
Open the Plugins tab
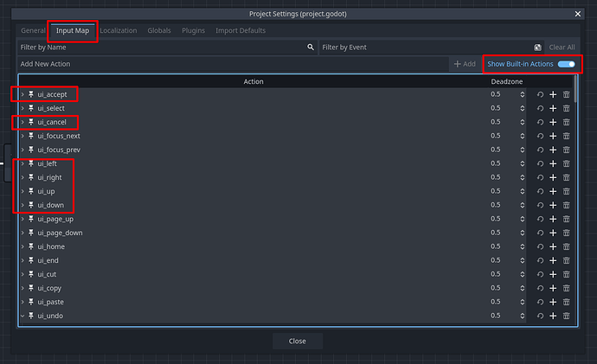click(194, 30)
